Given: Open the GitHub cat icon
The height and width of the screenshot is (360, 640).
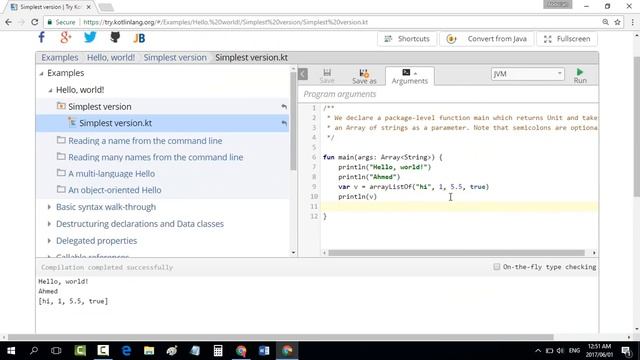Looking at the screenshot, I should [x=115, y=38].
